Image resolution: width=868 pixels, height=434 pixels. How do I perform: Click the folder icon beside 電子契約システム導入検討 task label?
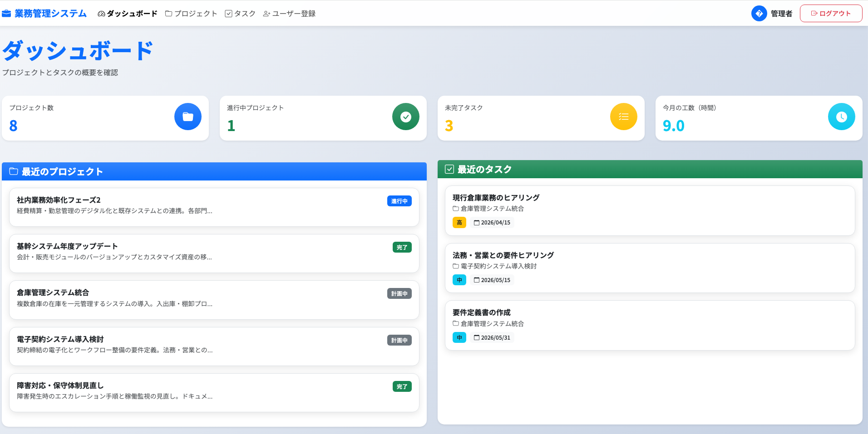point(455,266)
